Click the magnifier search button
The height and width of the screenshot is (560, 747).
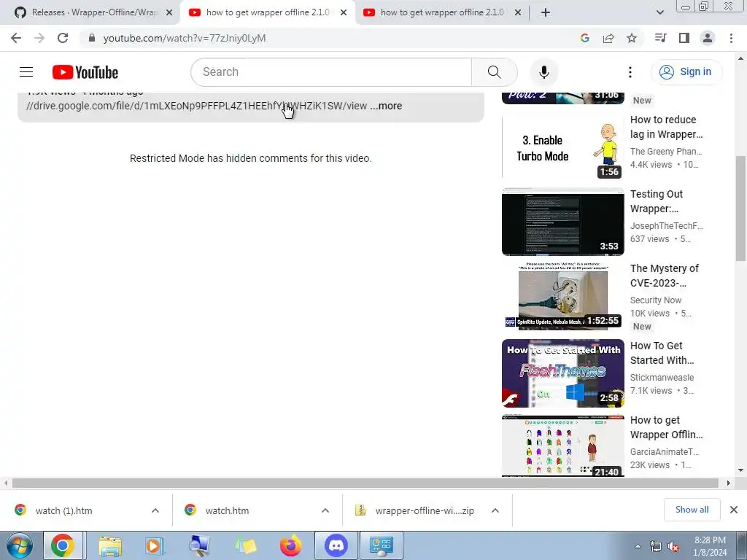(x=494, y=72)
